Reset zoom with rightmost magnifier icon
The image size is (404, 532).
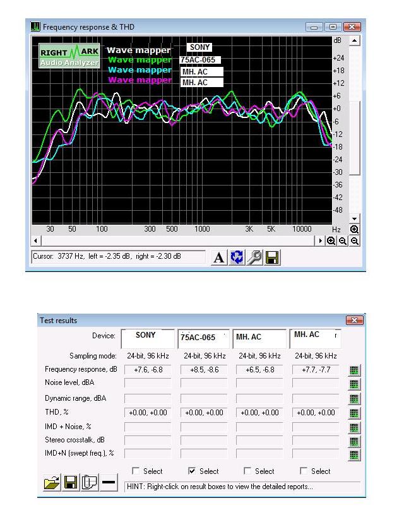pyautogui.click(x=354, y=241)
